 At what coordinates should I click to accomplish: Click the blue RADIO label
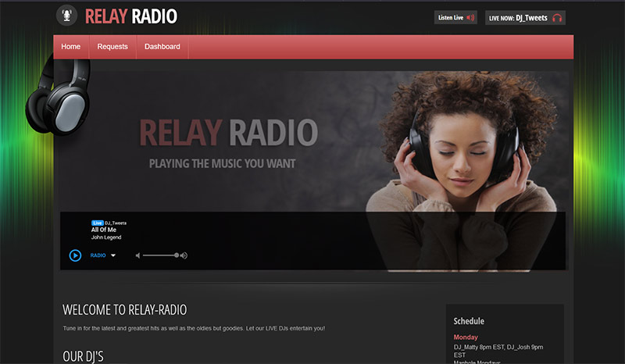[98, 255]
